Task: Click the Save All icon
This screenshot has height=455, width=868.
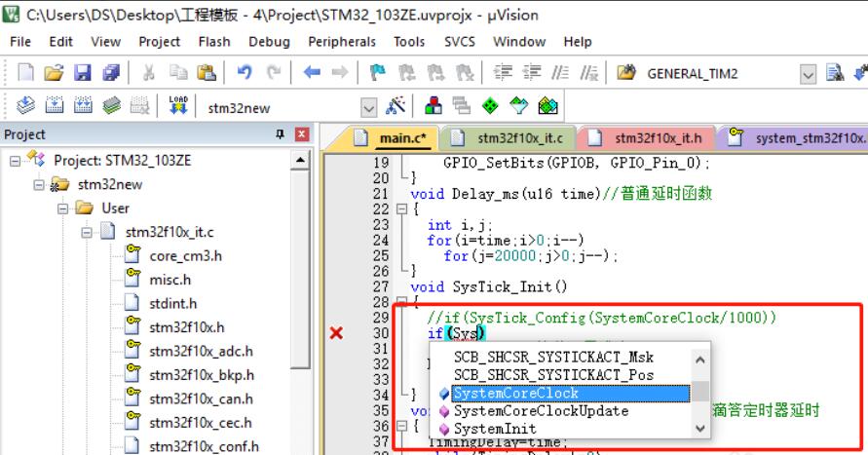Action: tap(110, 73)
